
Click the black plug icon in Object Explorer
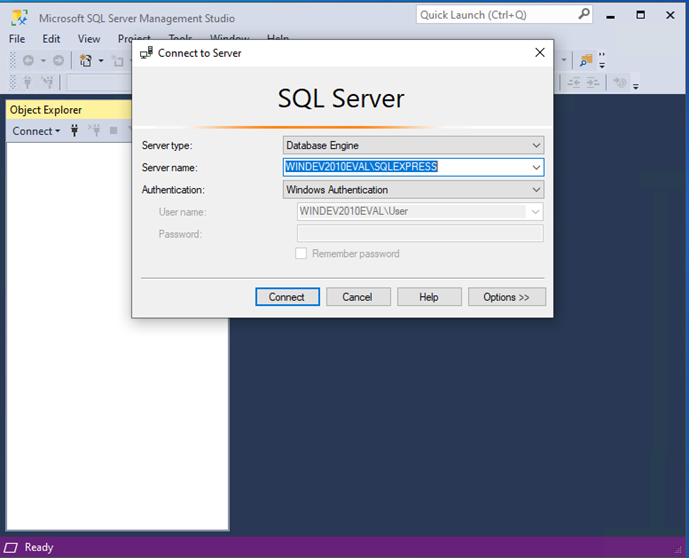click(74, 130)
